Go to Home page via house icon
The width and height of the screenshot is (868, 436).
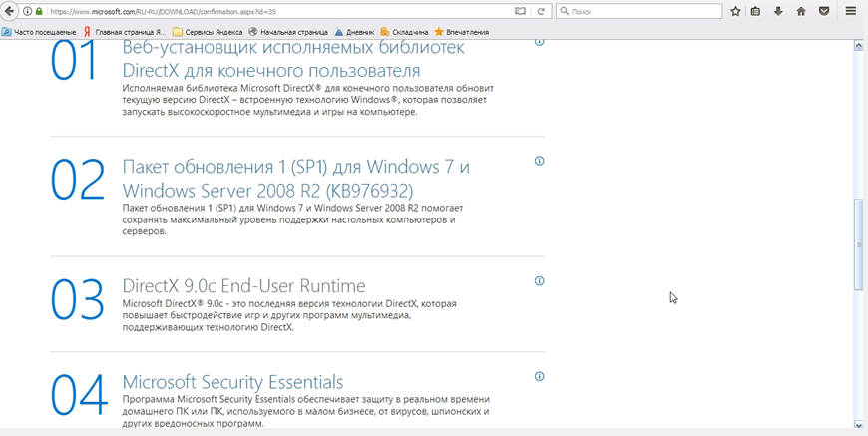point(801,12)
